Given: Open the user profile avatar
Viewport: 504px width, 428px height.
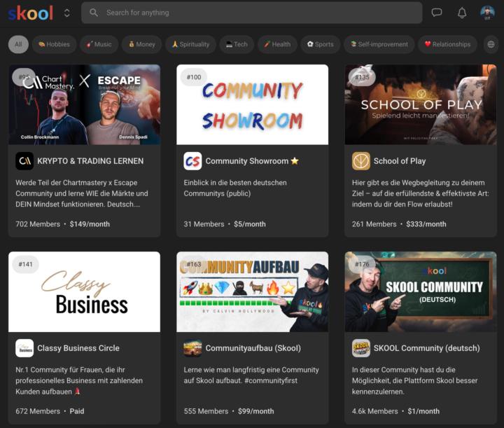Looking at the screenshot, I should click(x=487, y=13).
